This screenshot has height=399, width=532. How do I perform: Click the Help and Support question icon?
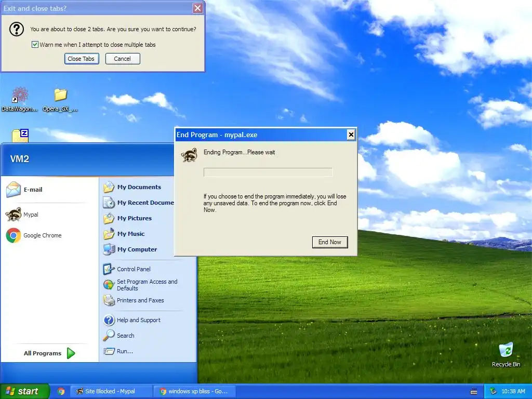click(x=109, y=320)
